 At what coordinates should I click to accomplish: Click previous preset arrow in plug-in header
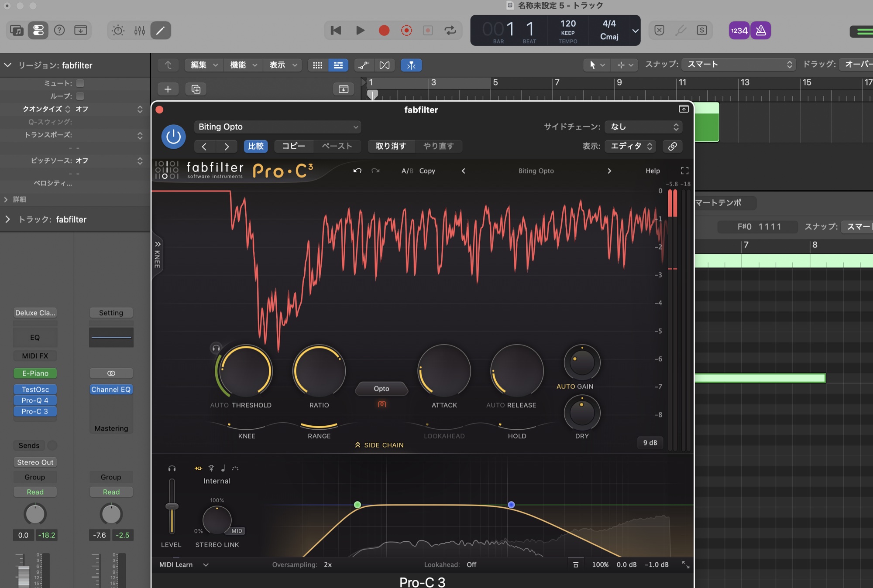tap(204, 147)
